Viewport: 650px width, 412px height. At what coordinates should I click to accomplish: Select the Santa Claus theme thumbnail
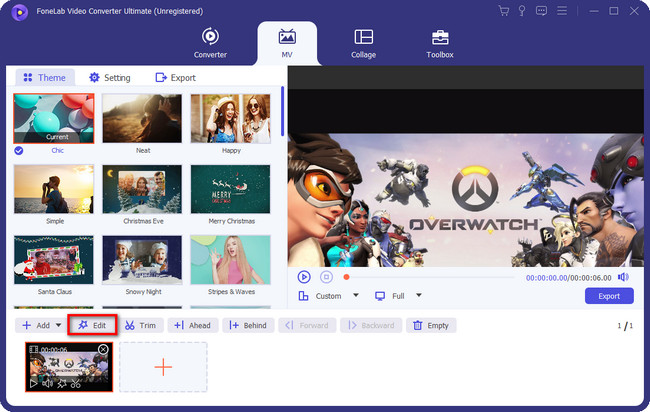pos(54,260)
